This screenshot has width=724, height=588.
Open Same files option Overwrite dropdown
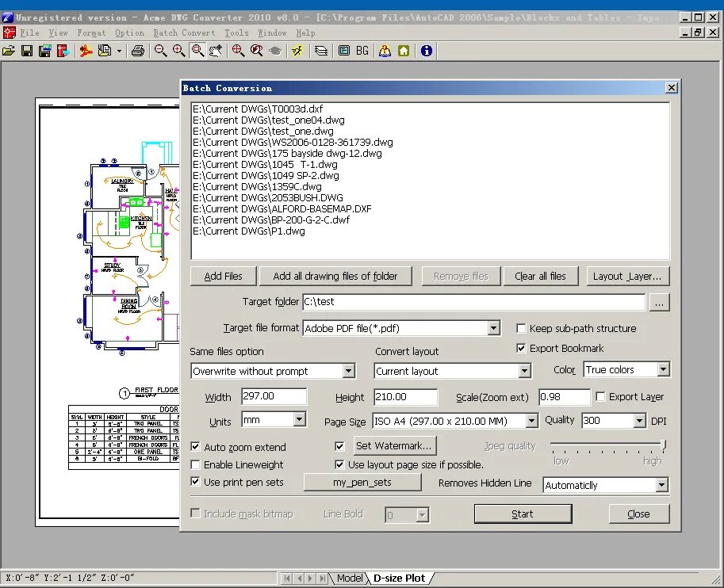click(349, 371)
